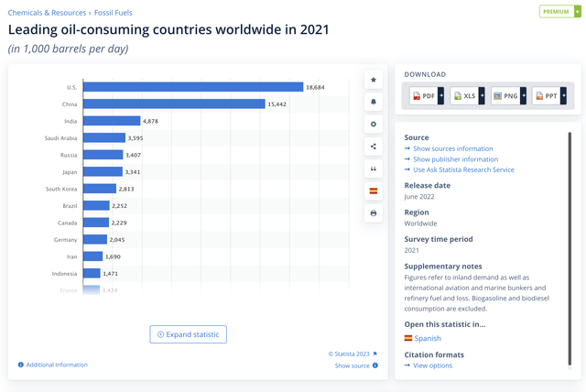
Task: Click the June 2022 release date text
Action: 419,197
